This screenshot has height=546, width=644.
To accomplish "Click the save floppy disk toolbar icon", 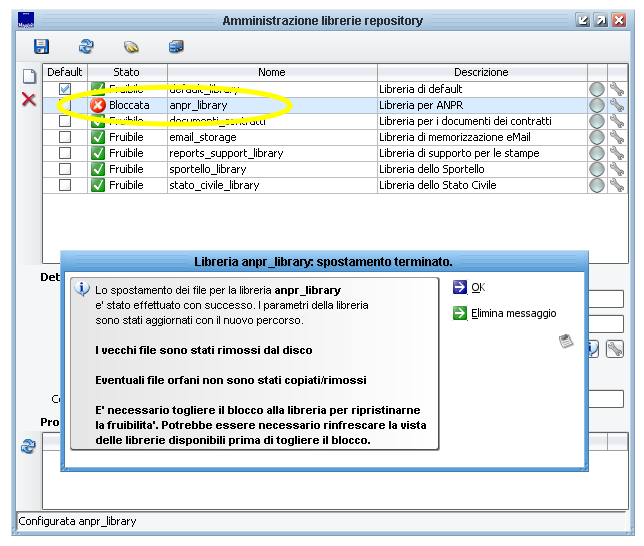I will [41, 46].
